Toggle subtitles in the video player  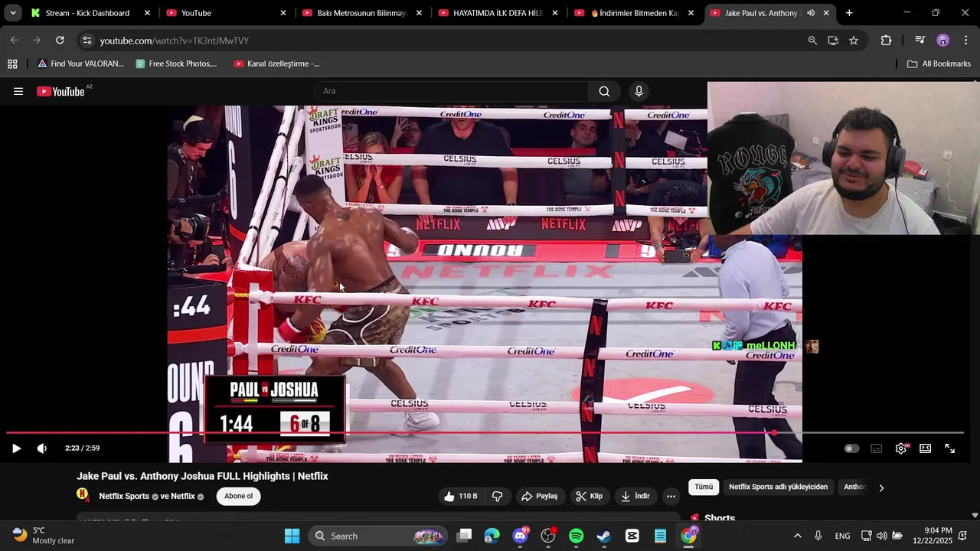point(877,448)
